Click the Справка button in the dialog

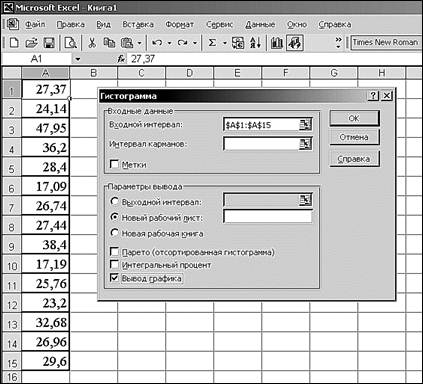(x=354, y=159)
